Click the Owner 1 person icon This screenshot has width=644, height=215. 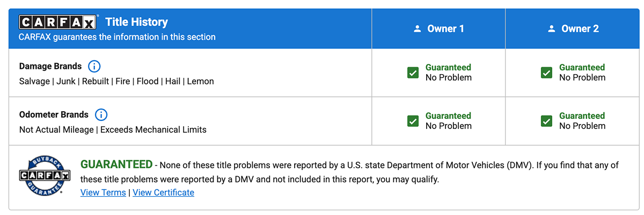pyautogui.click(x=418, y=29)
